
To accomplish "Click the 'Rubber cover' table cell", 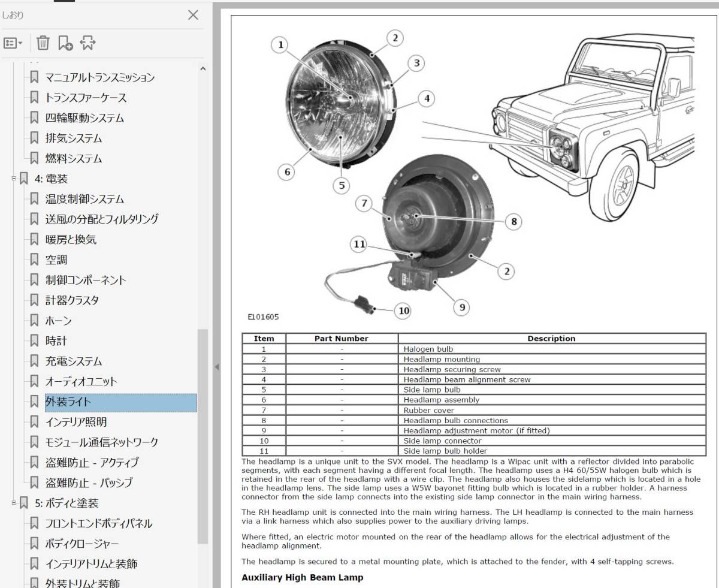I will click(552, 410).
